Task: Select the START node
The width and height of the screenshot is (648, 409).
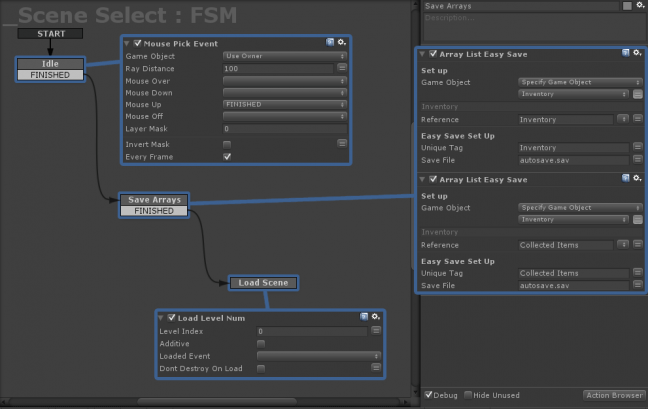Action: pyautogui.click(x=50, y=33)
